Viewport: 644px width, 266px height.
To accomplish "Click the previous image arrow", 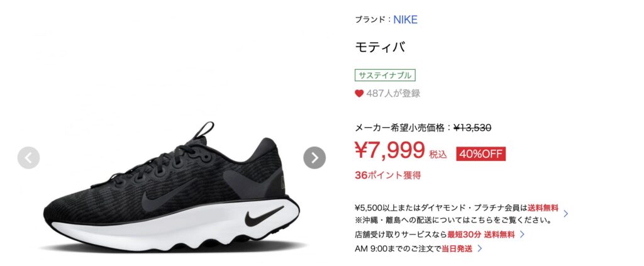I will [28, 158].
